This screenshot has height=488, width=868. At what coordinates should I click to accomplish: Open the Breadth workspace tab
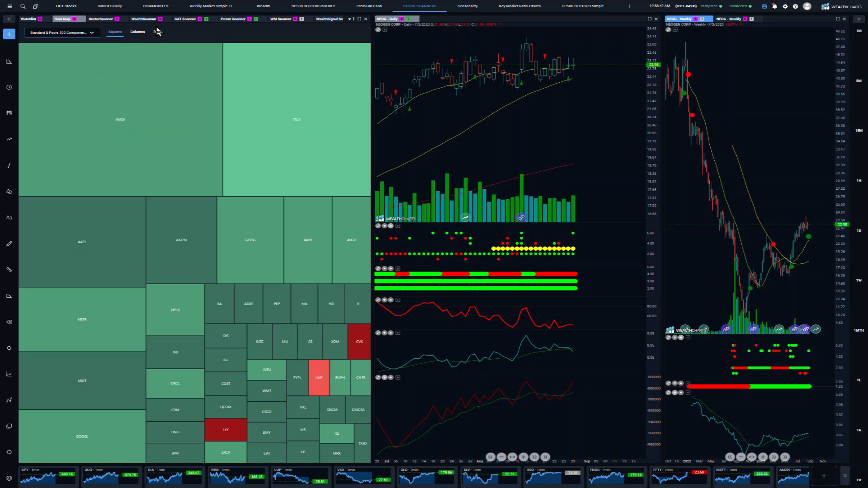point(263,6)
